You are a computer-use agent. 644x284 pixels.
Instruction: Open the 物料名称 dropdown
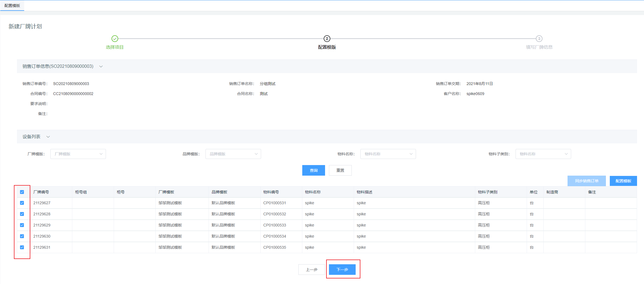[x=388, y=154]
